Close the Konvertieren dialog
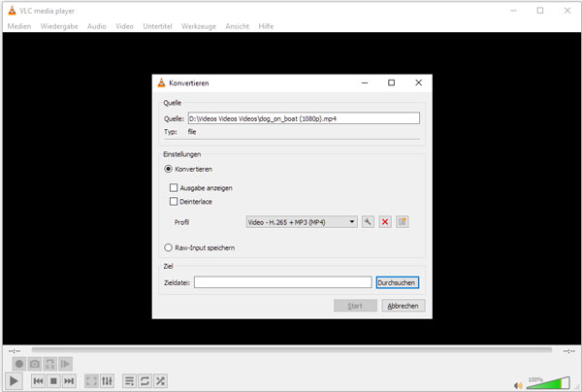The image size is (582, 392). [x=418, y=82]
